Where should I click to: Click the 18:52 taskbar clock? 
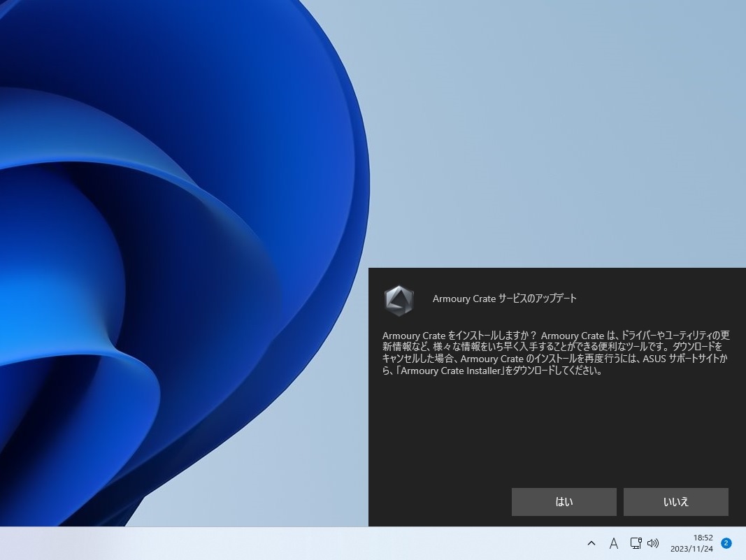coord(703,538)
